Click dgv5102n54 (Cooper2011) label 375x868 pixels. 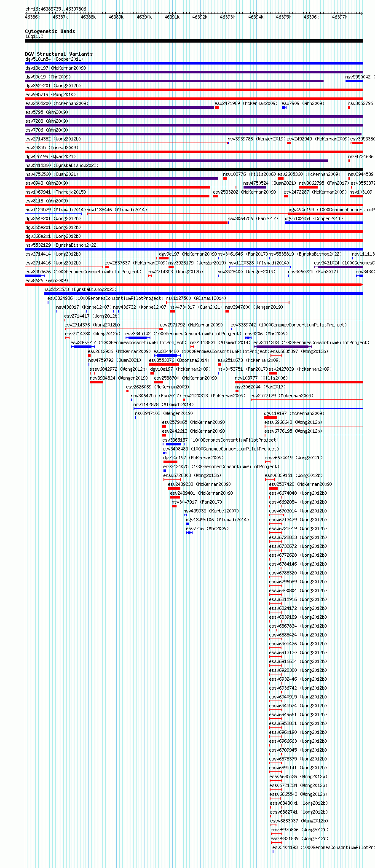click(314, 218)
